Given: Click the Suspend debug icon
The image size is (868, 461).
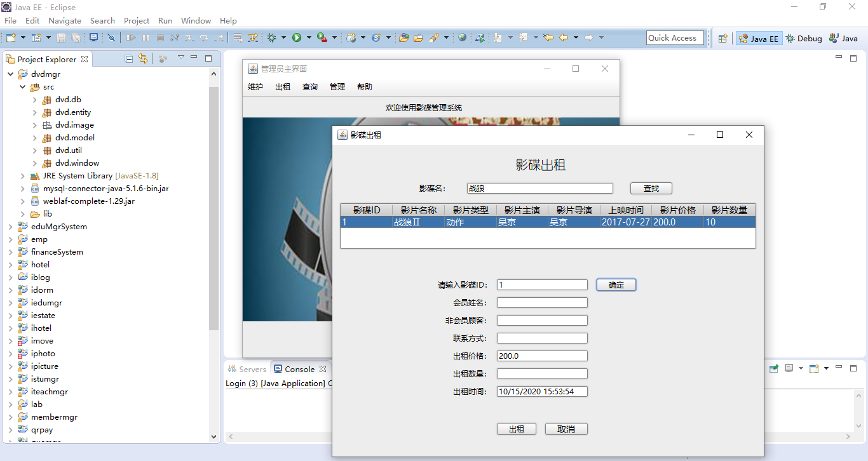Looking at the screenshot, I should [146, 38].
